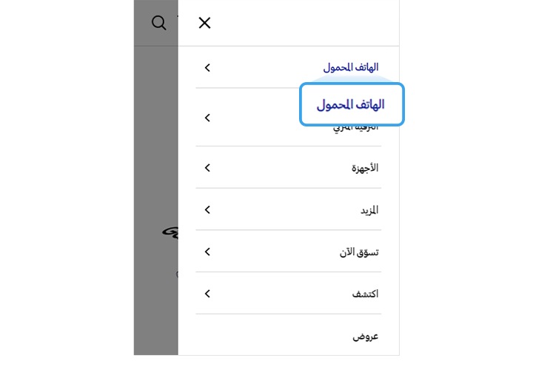Image resolution: width=533 pixels, height=392 pixels.
Task: Open the تسوّق الآن submenu chevron
Action: [207, 251]
